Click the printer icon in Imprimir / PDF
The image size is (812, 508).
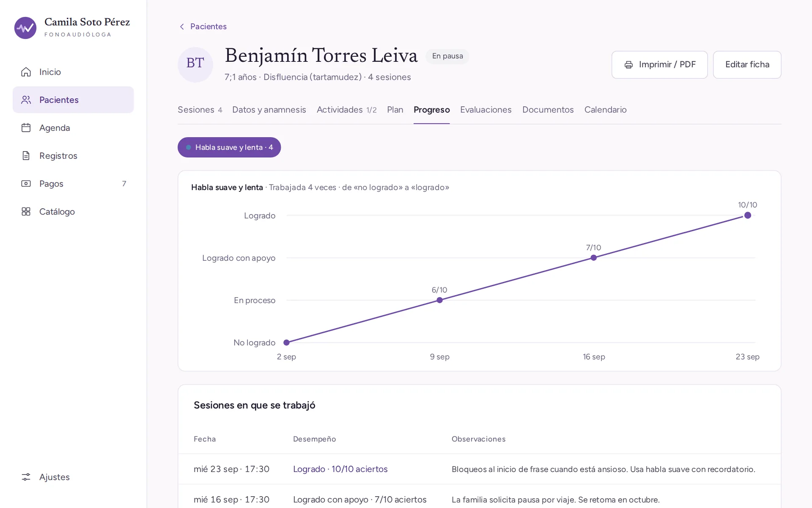coord(628,65)
